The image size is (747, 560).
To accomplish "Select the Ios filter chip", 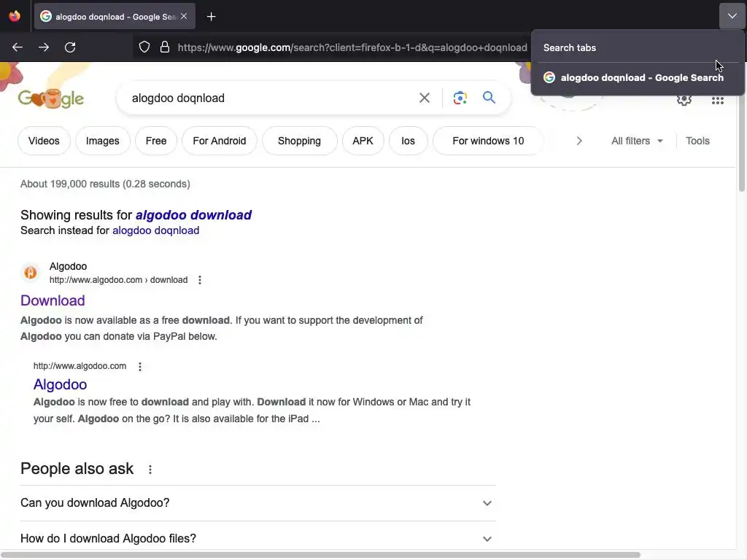I will (408, 141).
